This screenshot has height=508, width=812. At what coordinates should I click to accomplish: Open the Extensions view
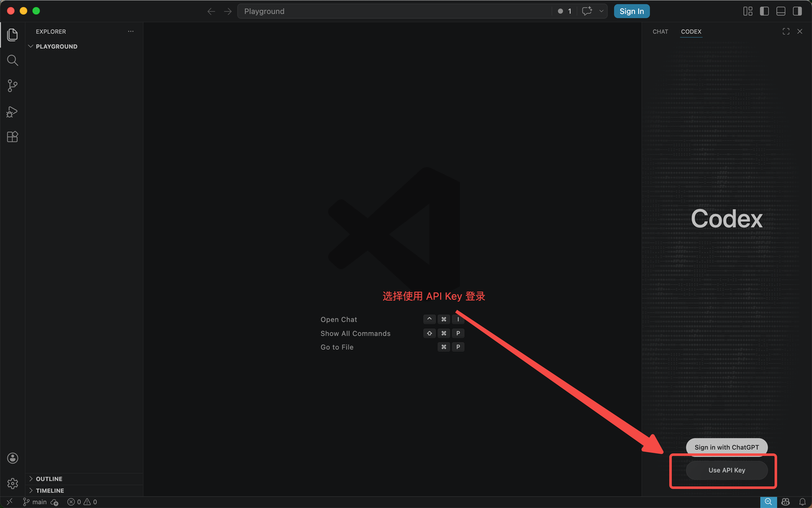[12, 137]
